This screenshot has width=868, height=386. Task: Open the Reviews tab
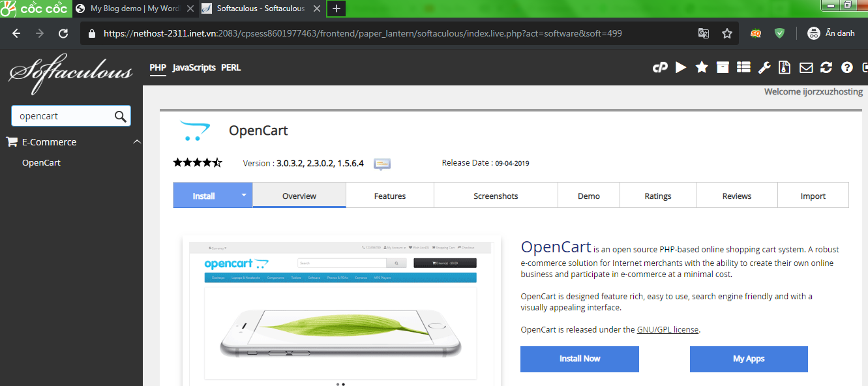pyautogui.click(x=737, y=196)
